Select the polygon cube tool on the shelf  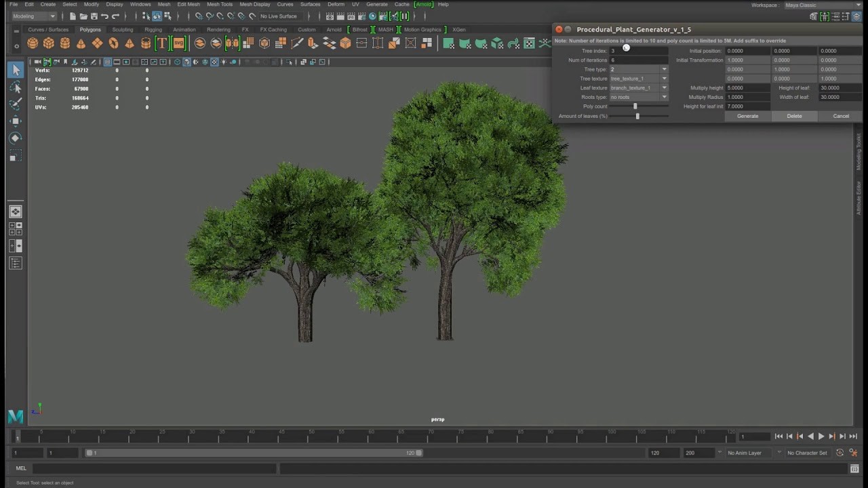48,43
